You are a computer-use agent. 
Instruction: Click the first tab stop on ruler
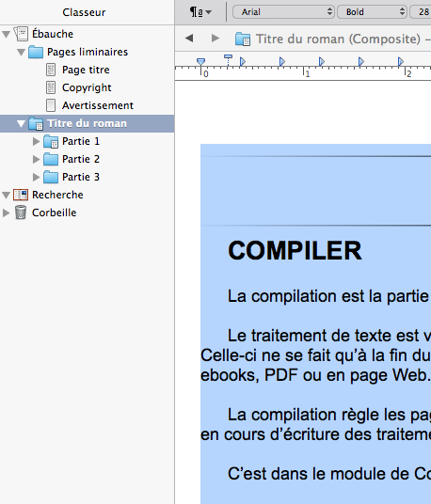coord(243,61)
